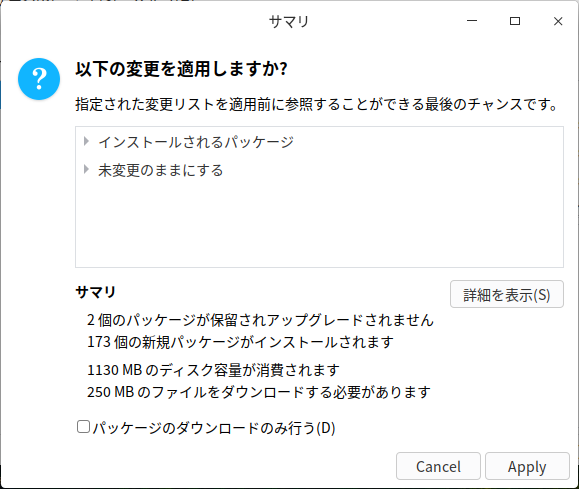Minimize the サマリ dialog window
The image size is (579, 489).
tap(472, 21)
